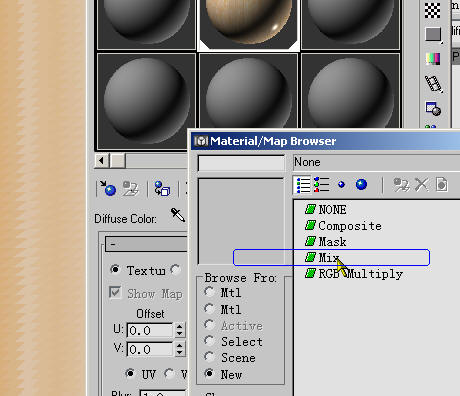
Task: Click the map name field showing a dash
Action: pyautogui.click(x=147, y=244)
